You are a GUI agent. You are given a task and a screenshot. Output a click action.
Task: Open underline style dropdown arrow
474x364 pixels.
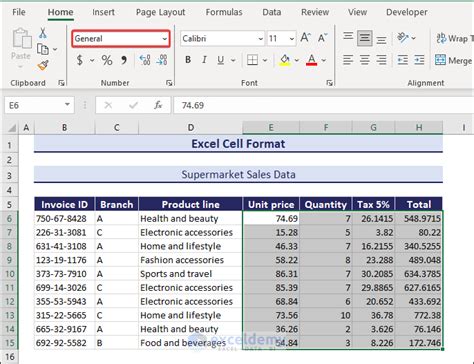[x=233, y=60]
